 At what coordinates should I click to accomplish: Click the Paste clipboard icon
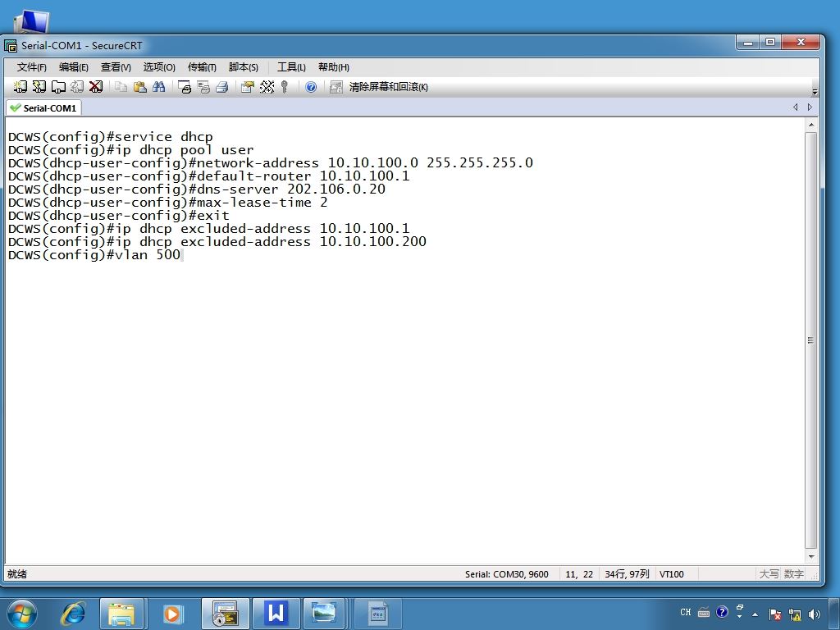[139, 87]
